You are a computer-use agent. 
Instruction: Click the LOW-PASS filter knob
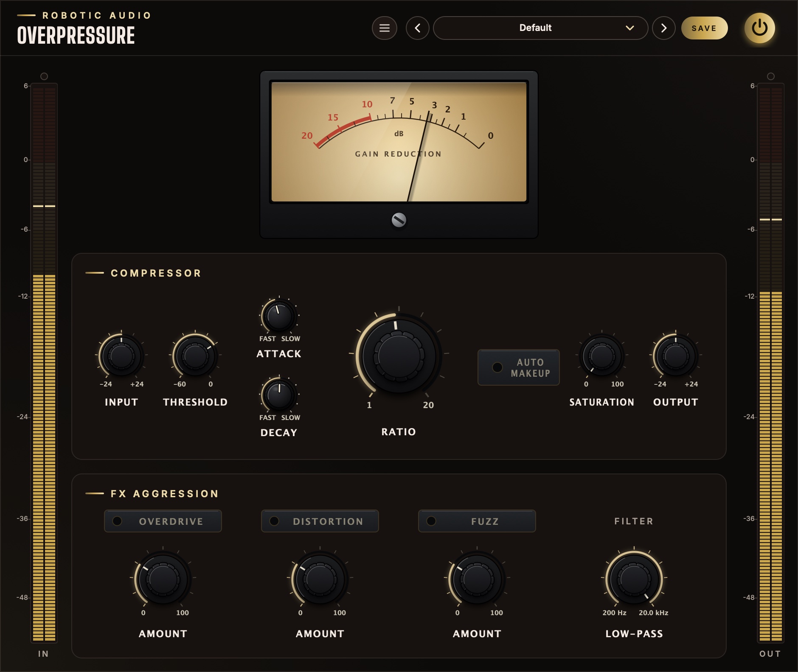pos(634,579)
